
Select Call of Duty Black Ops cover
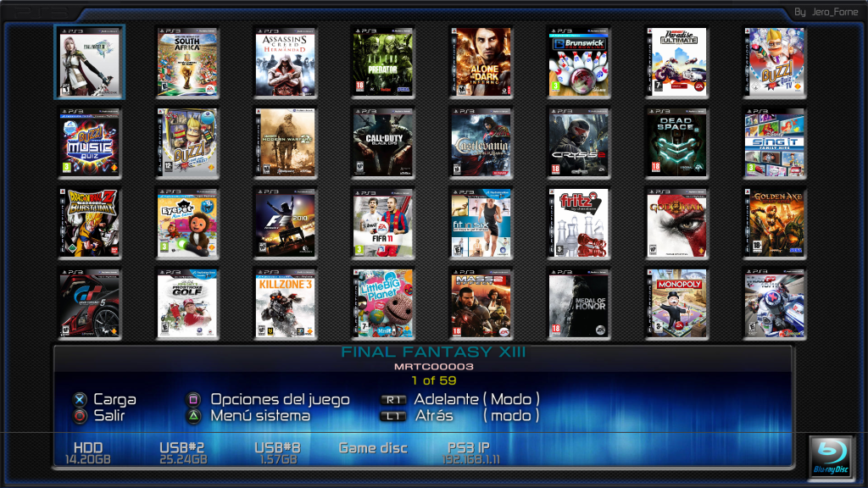click(x=383, y=142)
